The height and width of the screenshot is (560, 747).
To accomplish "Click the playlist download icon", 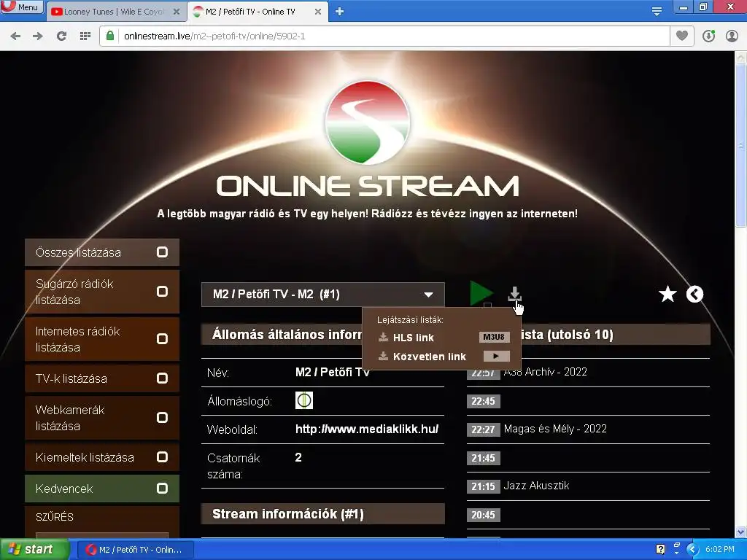I will (x=514, y=295).
